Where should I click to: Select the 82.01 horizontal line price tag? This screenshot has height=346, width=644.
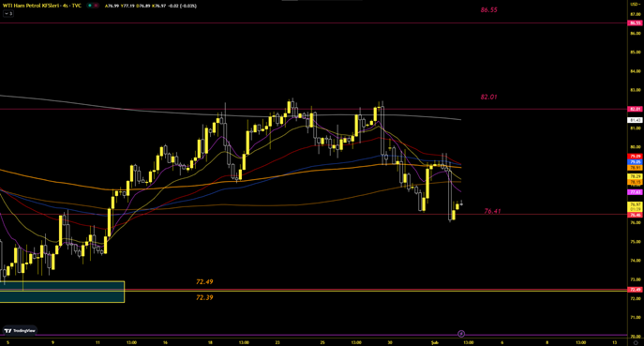(x=635, y=109)
